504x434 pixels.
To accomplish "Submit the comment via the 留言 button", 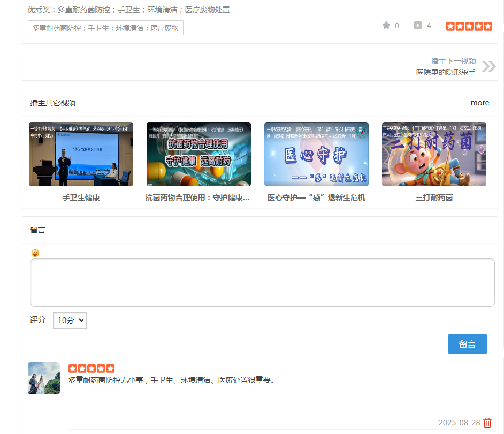I will (467, 344).
